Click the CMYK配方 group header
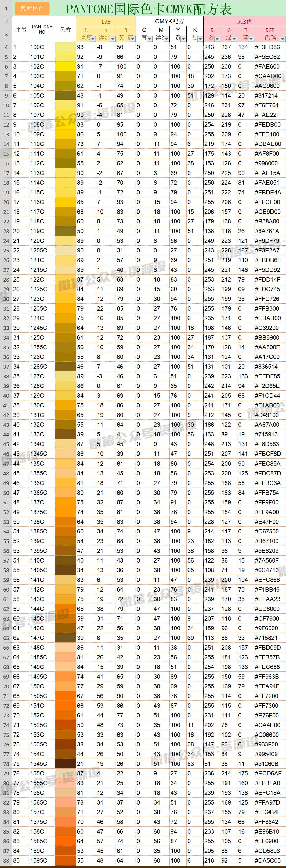Viewport: 286px width, 868px height. coord(169,21)
